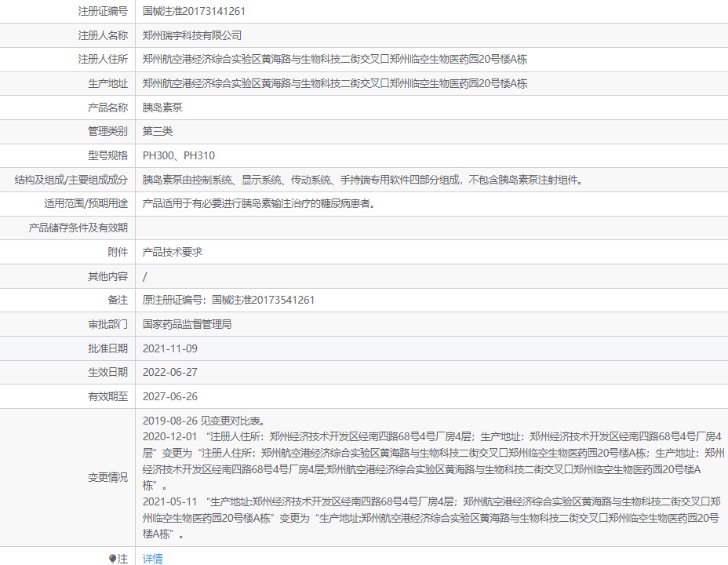
Task: Click the 注册人住所 label
Action: coord(103,60)
